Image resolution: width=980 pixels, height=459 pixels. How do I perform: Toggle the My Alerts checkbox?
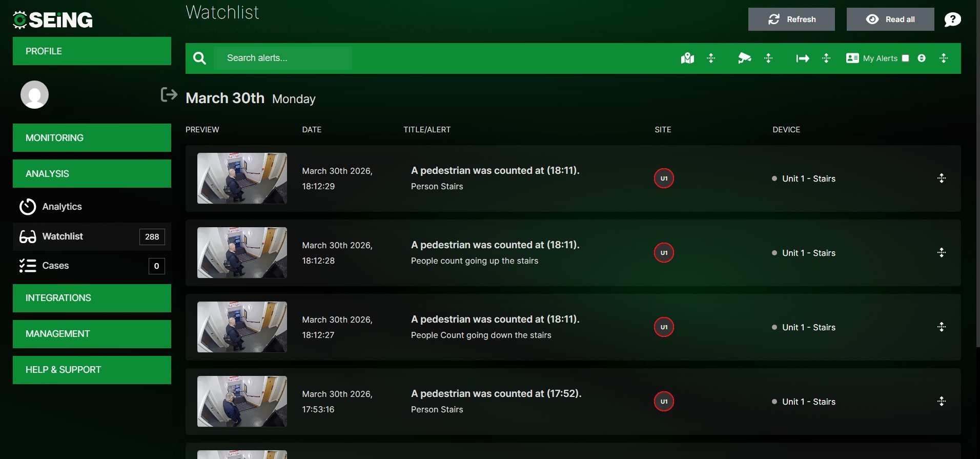click(906, 58)
